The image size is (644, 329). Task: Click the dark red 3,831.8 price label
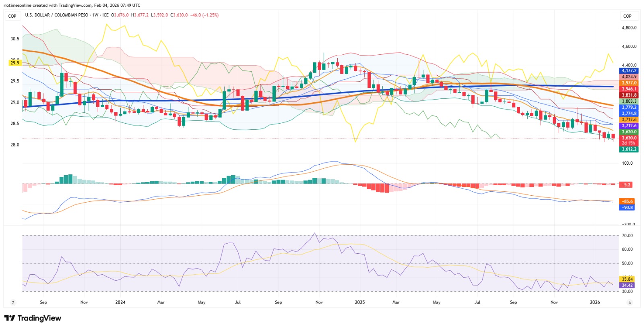[x=629, y=95]
